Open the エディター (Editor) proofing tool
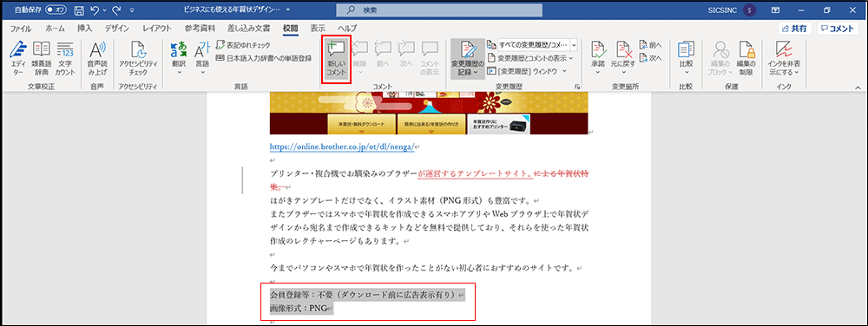The height and width of the screenshot is (326, 868). tap(18, 59)
